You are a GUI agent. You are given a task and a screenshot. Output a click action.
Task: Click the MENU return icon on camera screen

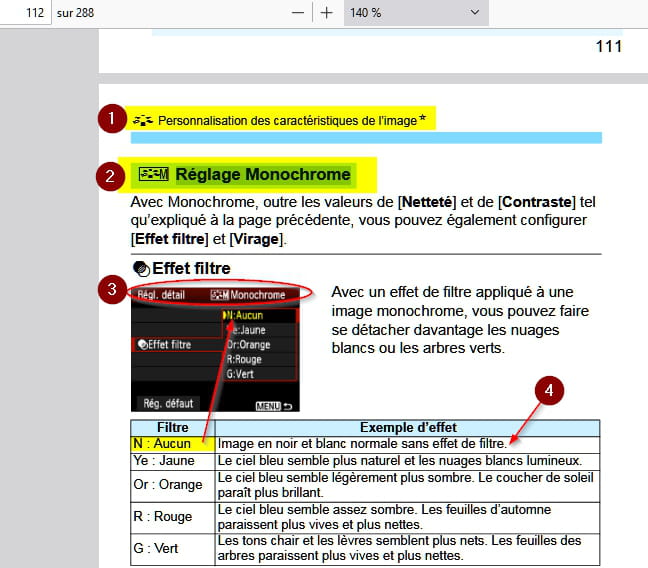click(x=276, y=405)
